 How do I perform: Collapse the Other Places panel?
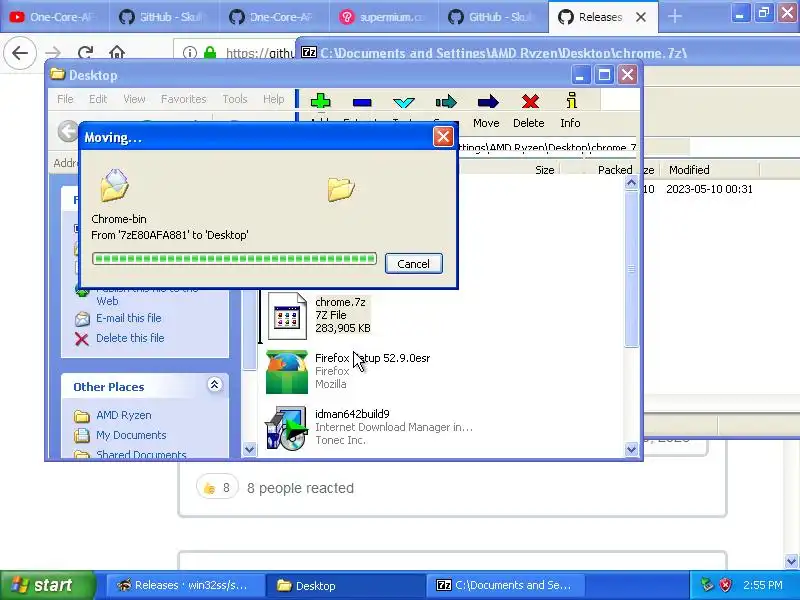(x=214, y=385)
